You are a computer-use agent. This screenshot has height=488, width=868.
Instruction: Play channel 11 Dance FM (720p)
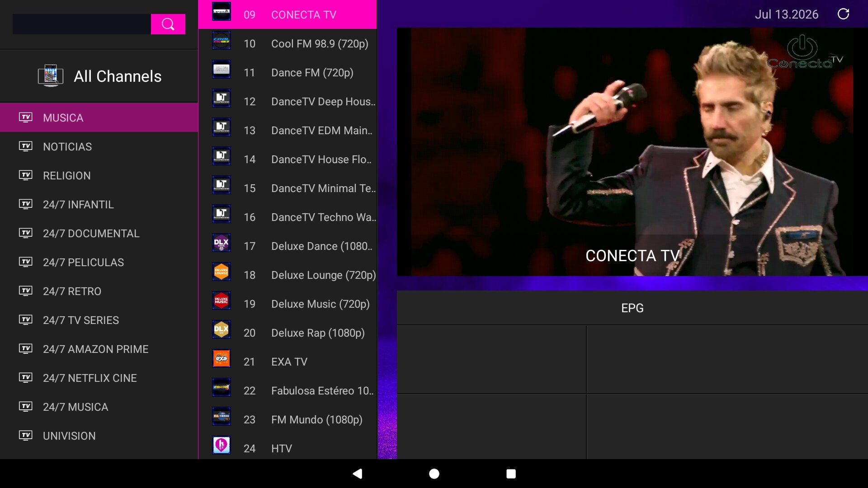[288, 72]
